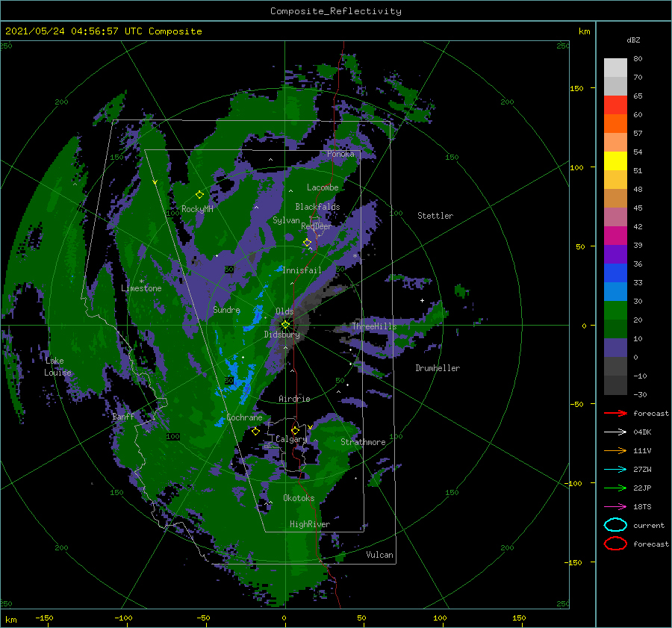Select the magenta 18TS arrow icon

click(615, 507)
